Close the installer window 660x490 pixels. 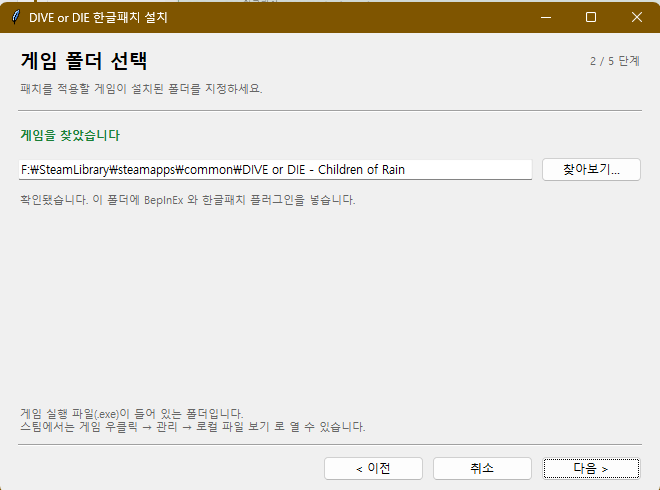[x=637, y=17]
